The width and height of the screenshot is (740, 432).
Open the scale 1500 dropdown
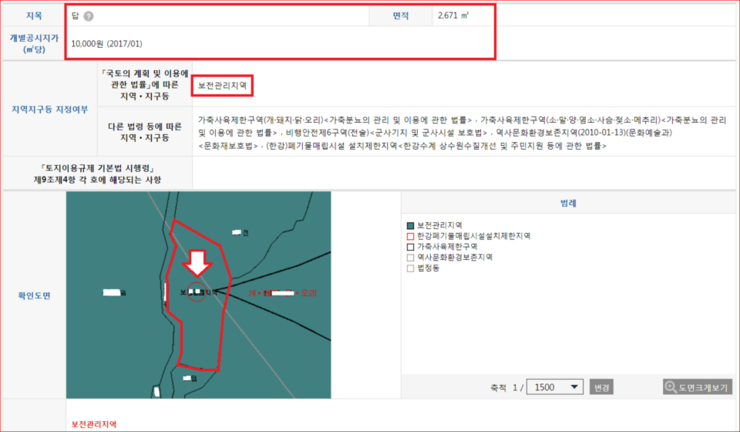click(x=555, y=387)
